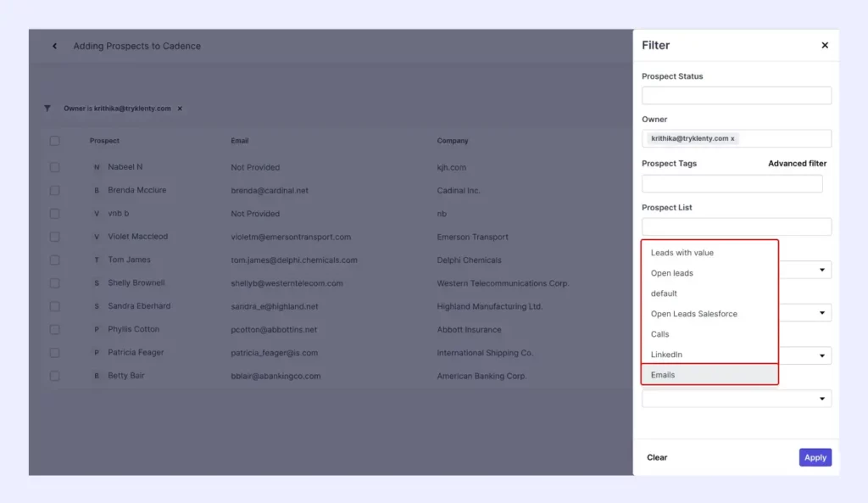This screenshot has height=503, width=868.
Task: Open the first dropdown arrow below Prospect List
Action: point(822,270)
